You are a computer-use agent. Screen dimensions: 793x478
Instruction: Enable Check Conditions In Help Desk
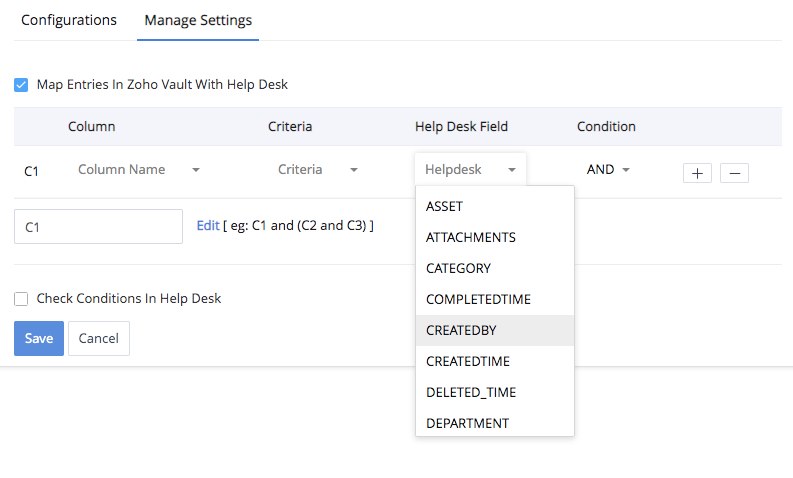click(21, 298)
